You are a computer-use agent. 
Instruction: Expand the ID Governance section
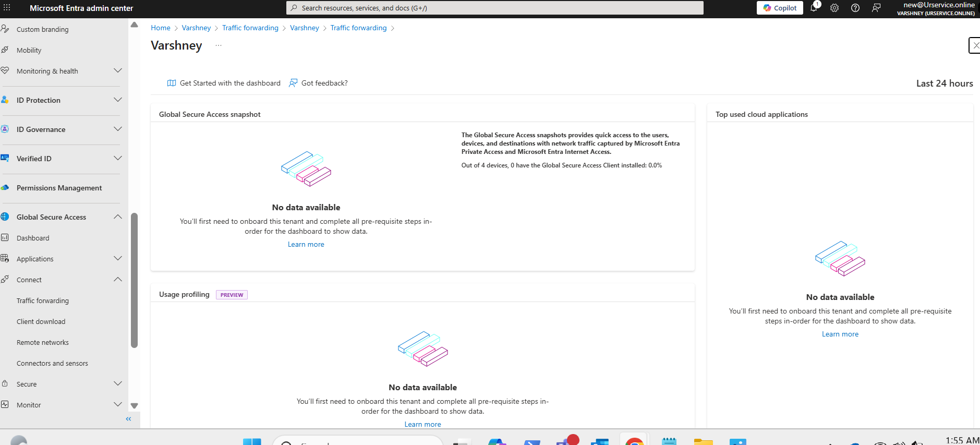coord(118,129)
